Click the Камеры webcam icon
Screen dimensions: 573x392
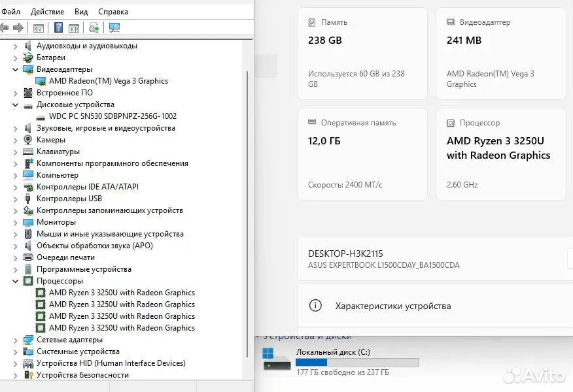pos(27,139)
